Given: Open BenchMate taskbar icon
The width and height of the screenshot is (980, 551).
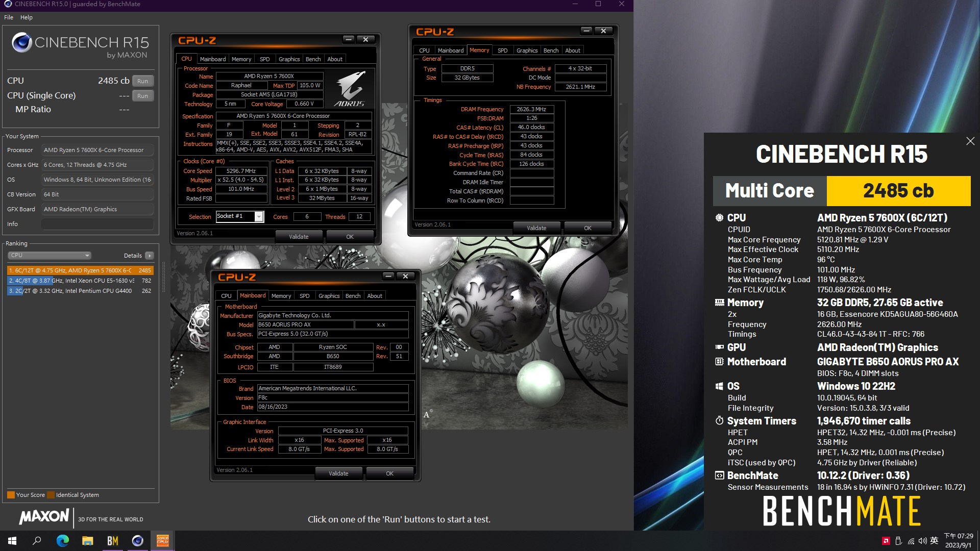Looking at the screenshot, I should [x=112, y=541].
